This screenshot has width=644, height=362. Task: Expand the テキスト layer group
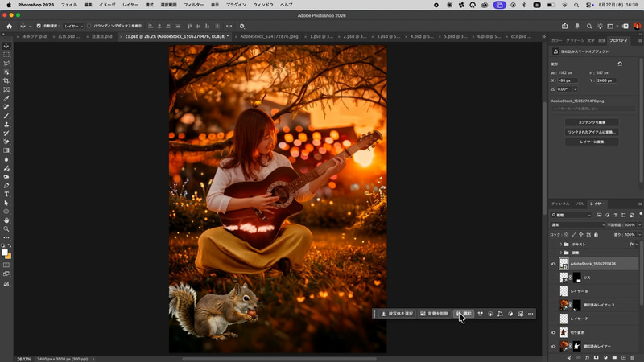point(561,245)
